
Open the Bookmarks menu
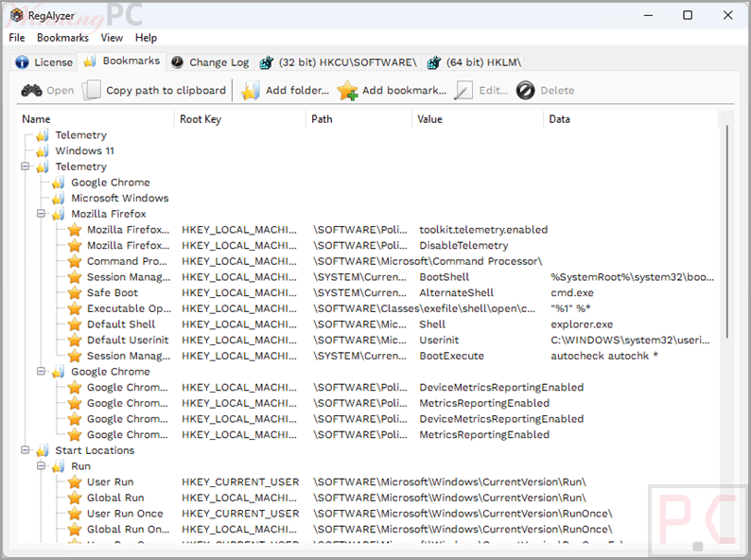[62, 38]
